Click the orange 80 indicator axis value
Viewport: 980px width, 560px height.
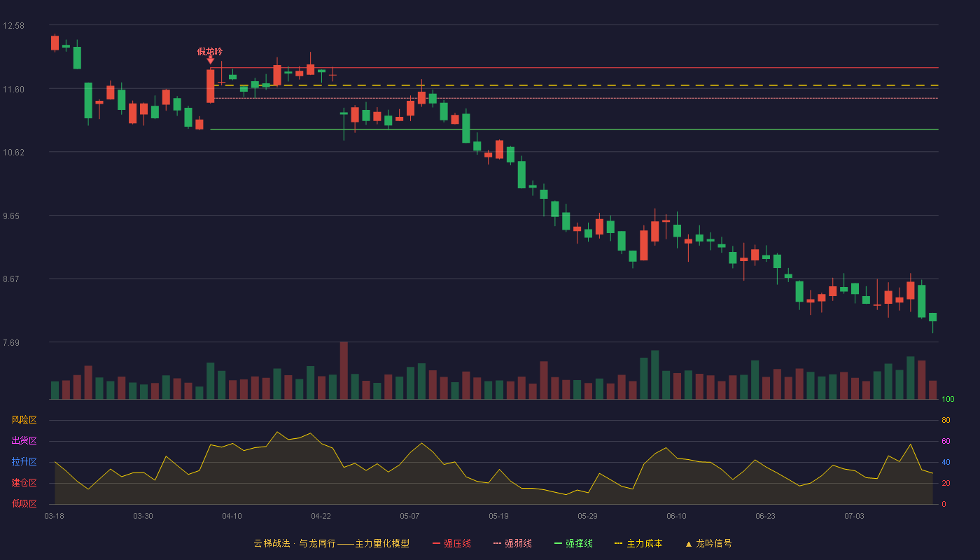[946, 421]
